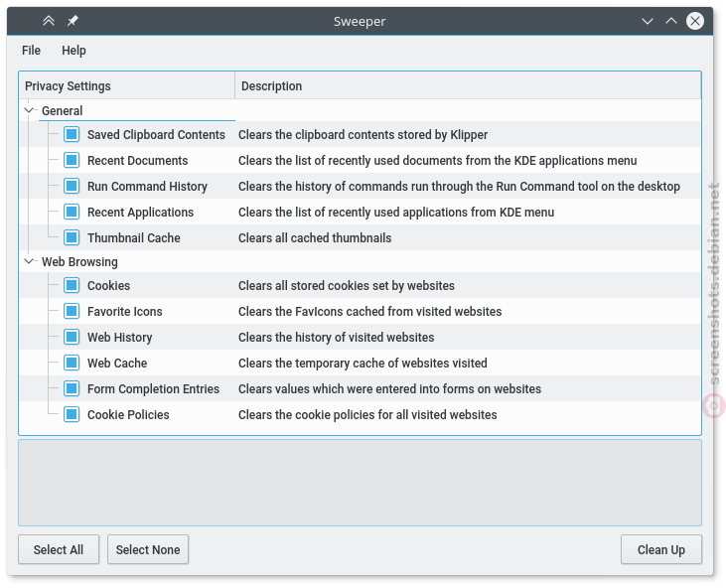The width and height of the screenshot is (726, 588).
Task: Toggle the Recent Documents checkbox
Action: coord(72,160)
